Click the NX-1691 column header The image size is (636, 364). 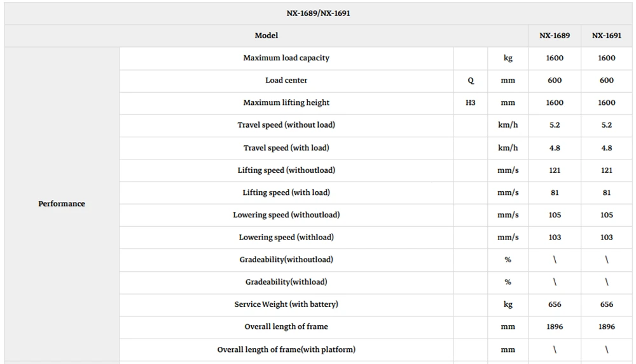[x=606, y=36]
